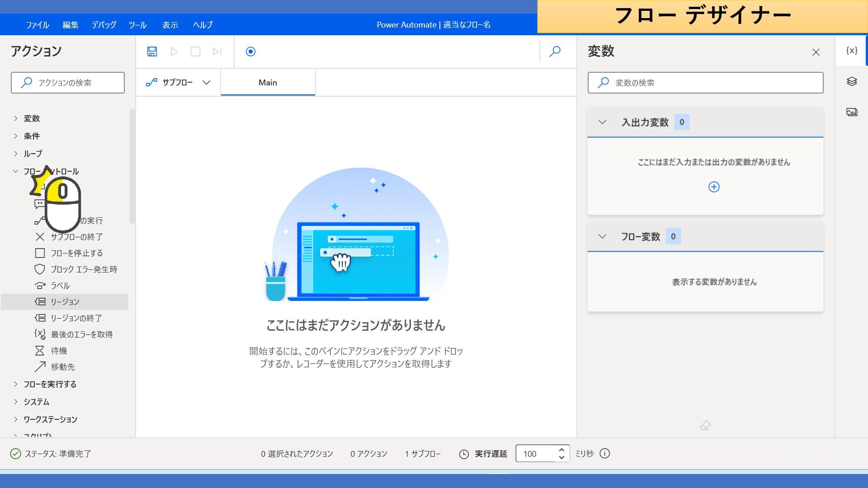Collapse the 入出力変数 section
The height and width of the screenshot is (488, 868).
coord(602,122)
